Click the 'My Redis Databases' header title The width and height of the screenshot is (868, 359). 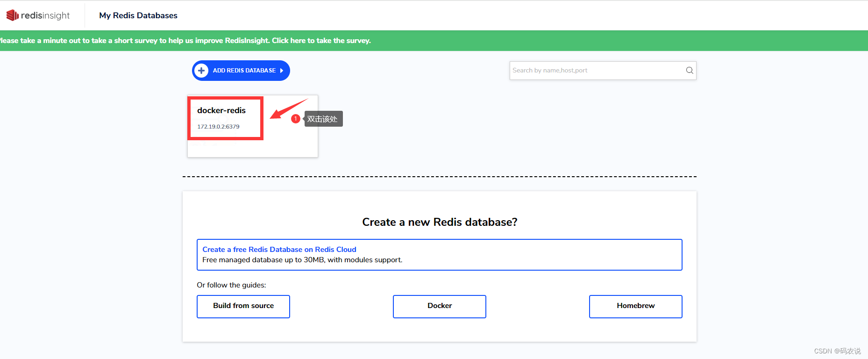138,15
